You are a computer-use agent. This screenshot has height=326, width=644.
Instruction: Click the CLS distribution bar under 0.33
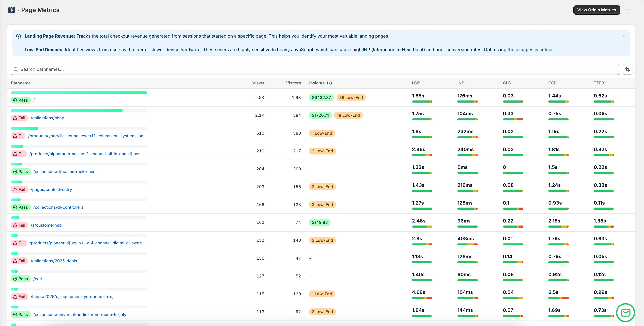(x=513, y=119)
